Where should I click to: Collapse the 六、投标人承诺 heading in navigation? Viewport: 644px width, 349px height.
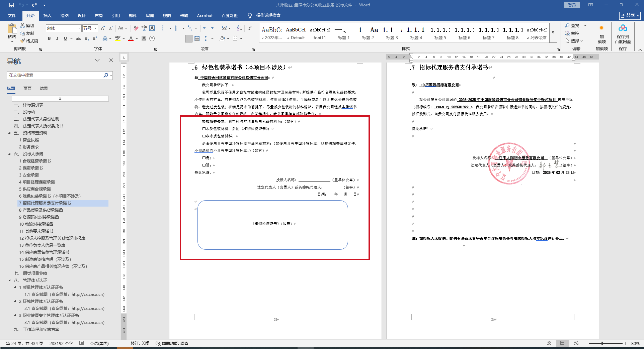[x=9, y=154]
